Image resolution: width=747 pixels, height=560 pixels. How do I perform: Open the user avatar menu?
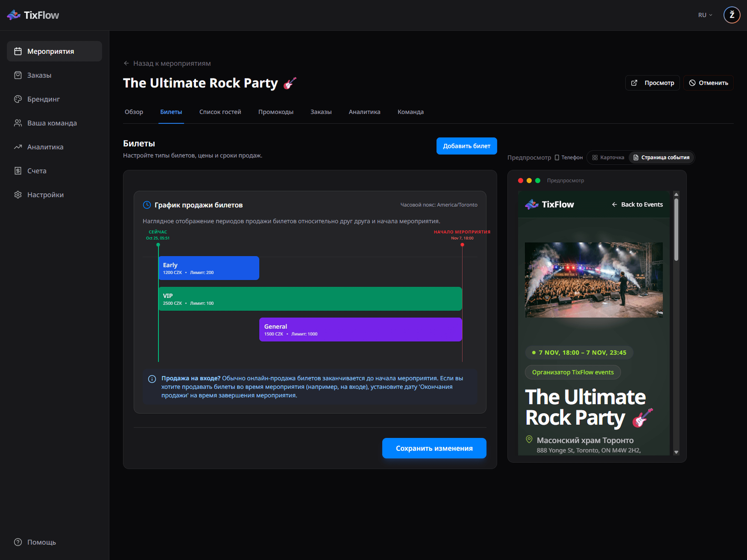pos(731,15)
